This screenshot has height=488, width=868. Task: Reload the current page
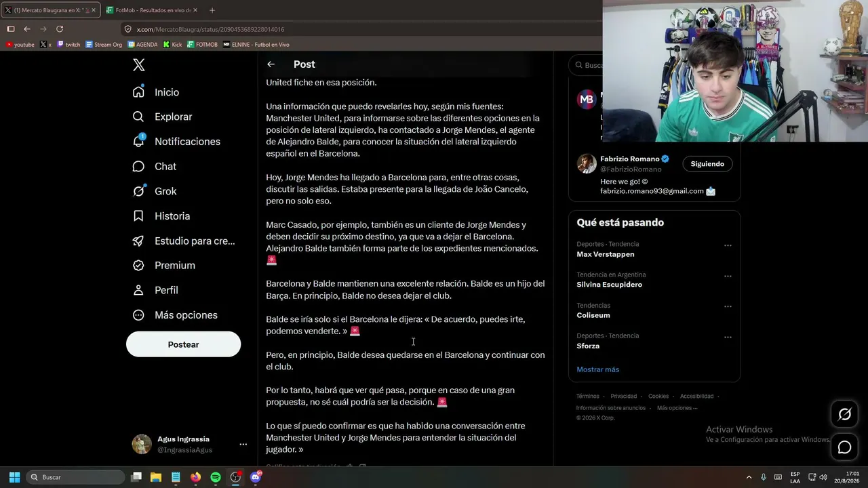click(x=60, y=29)
